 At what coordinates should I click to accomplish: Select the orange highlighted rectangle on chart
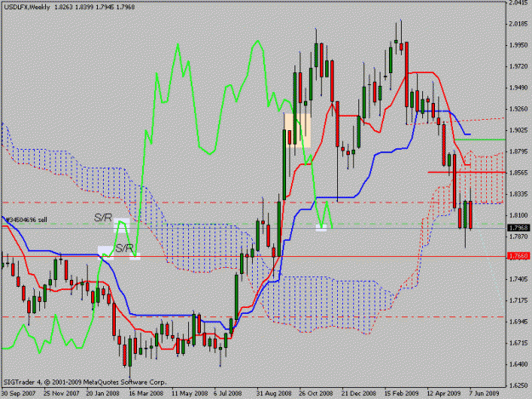click(x=298, y=130)
